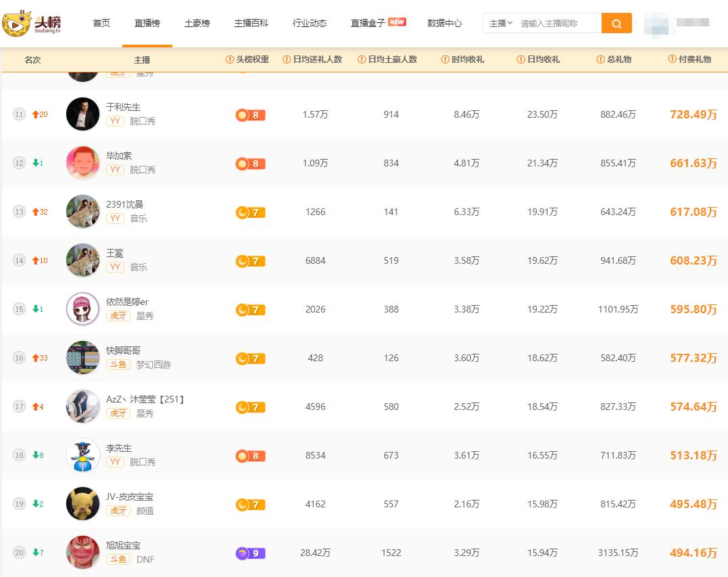Image resolution: width=728 pixels, height=577 pixels.
Task: Click the up 20 rank change indicator
Action: [40, 114]
